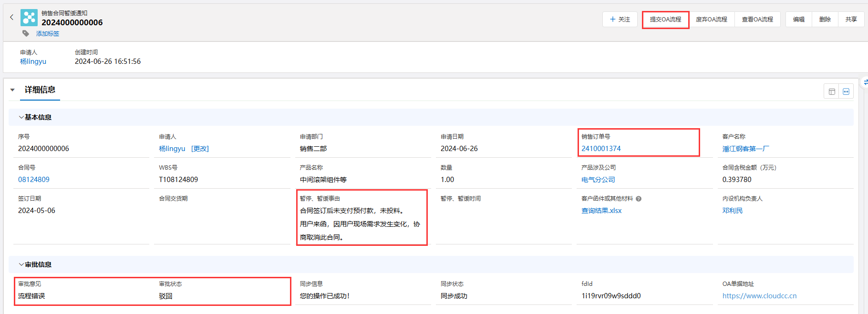The width and height of the screenshot is (868, 314).
Task: Click the 编辑 button
Action: click(x=798, y=20)
